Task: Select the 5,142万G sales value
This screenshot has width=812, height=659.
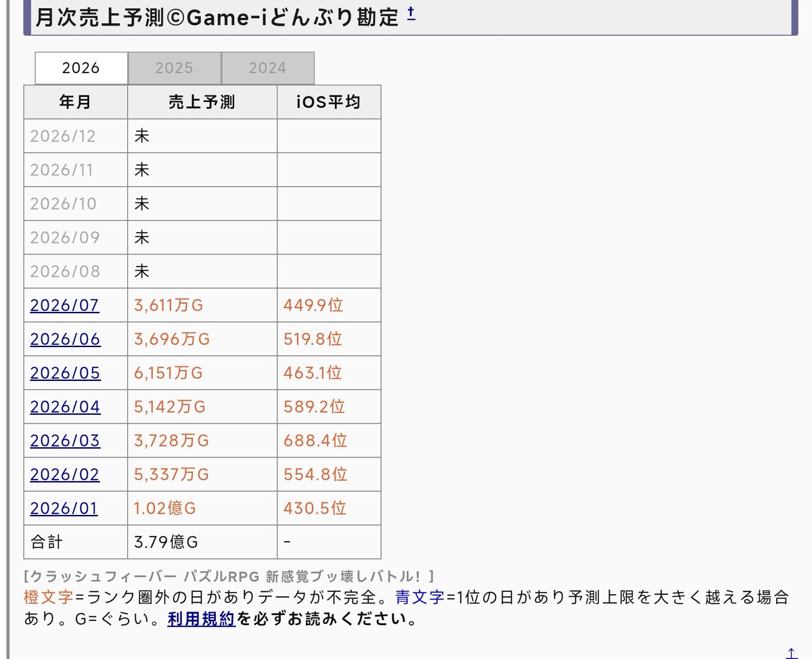Action: coord(170,407)
